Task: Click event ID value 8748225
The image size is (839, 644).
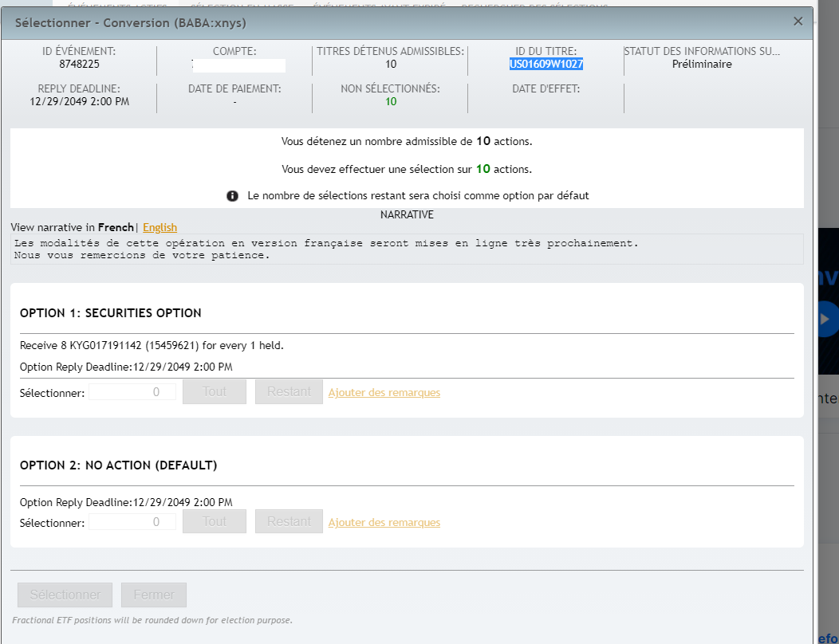Action: 79,65
